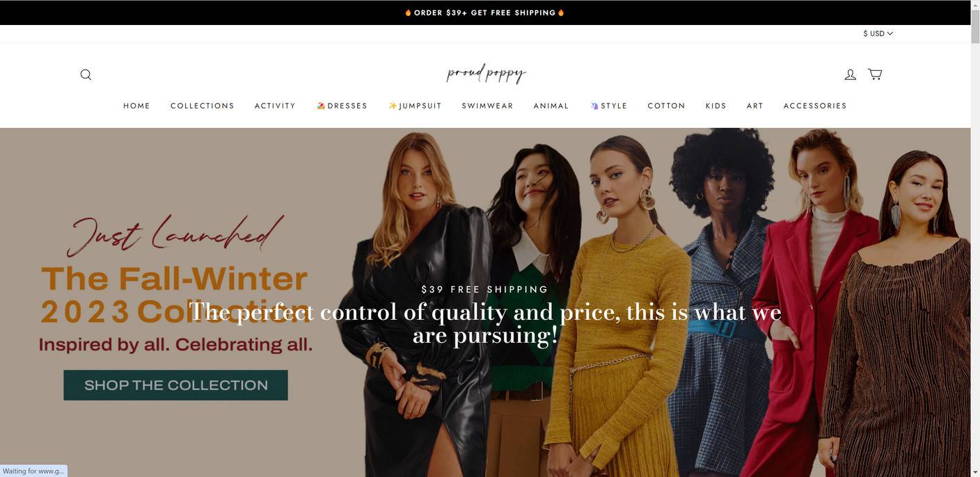
Task: Open the account login icon
Action: pos(850,74)
